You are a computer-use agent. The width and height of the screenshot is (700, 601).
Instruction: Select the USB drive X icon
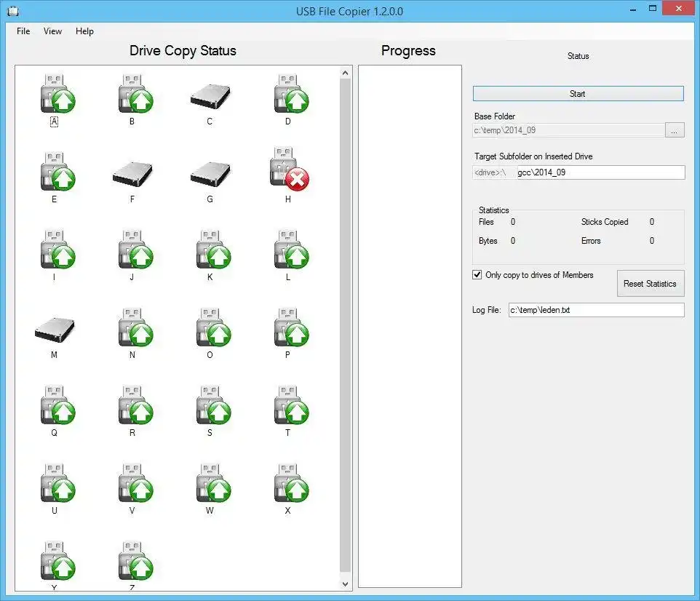pos(292,482)
